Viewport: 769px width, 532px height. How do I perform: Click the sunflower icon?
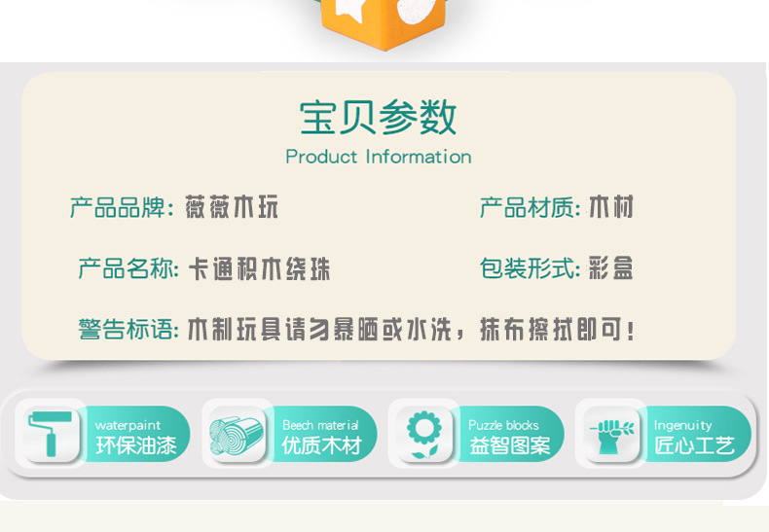(x=424, y=435)
